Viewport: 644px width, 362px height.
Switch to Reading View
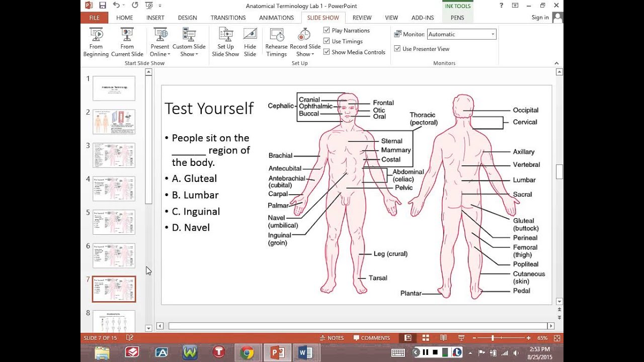coord(443,338)
